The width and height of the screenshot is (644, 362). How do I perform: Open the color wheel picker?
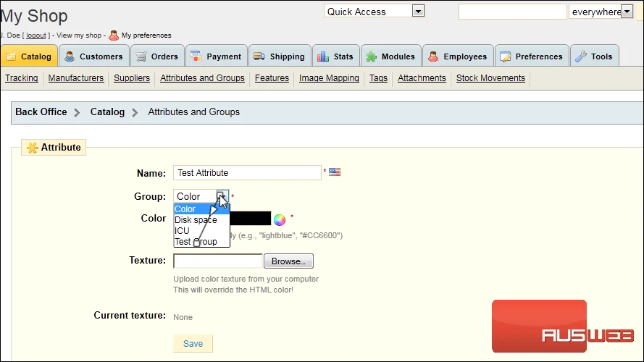point(280,220)
